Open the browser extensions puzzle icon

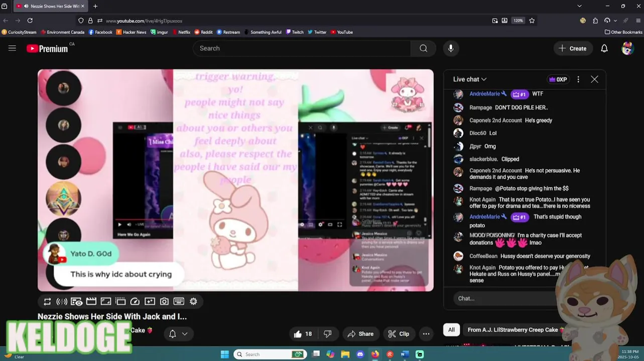click(x=595, y=21)
